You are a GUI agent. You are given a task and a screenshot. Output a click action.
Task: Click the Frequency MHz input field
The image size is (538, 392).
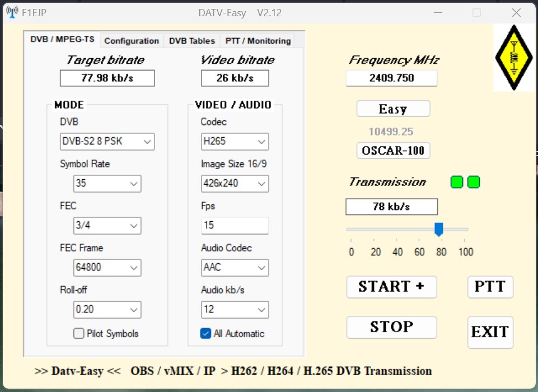(x=391, y=78)
